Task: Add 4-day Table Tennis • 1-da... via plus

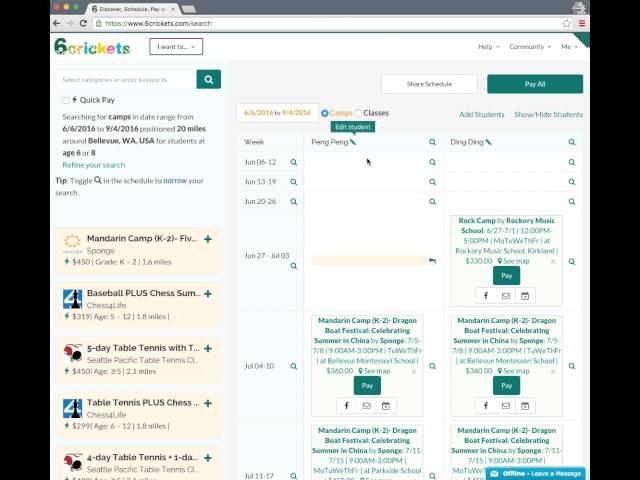Action: click(208, 458)
